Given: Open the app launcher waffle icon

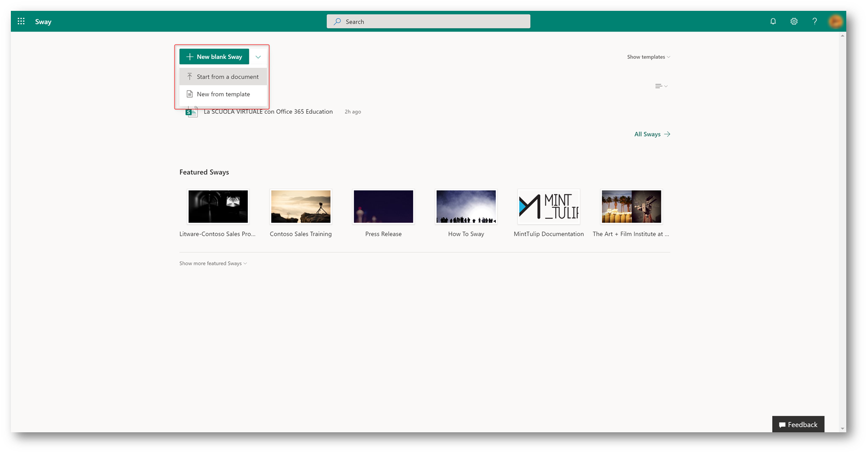Looking at the screenshot, I should pyautogui.click(x=21, y=21).
